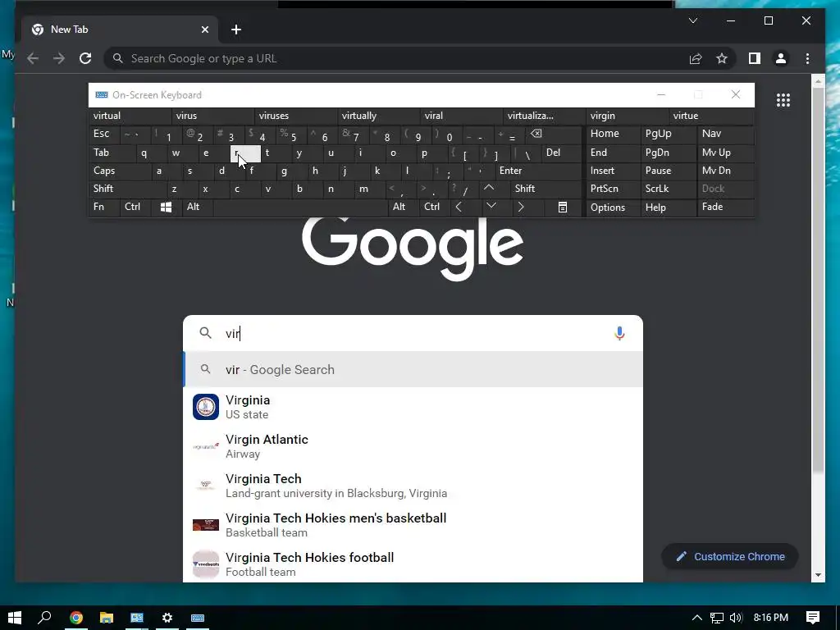Choose Virginia Tech Hokies men's basketball suggestion
Image resolution: width=840 pixels, height=630 pixels.
coord(413,525)
